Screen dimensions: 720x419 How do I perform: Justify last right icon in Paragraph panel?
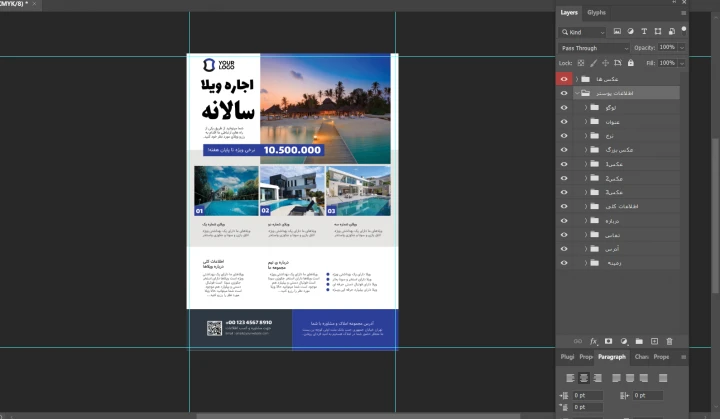(644, 378)
